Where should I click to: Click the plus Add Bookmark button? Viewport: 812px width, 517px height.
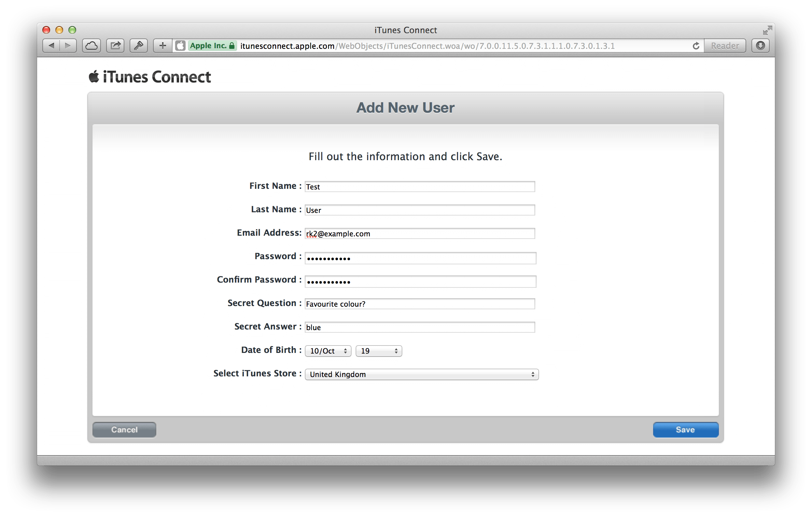click(x=162, y=46)
